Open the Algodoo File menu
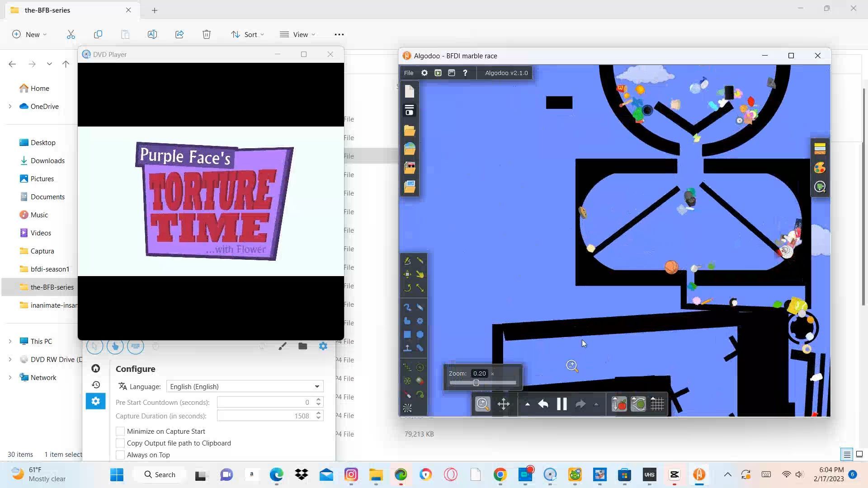Image resolution: width=868 pixels, height=488 pixels. pyautogui.click(x=408, y=73)
